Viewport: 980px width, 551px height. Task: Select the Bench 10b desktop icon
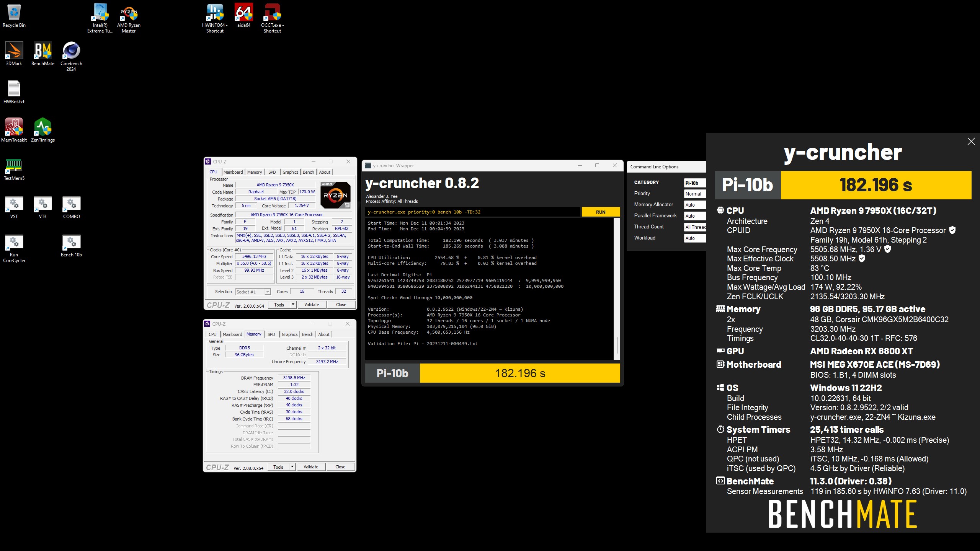[72, 245]
